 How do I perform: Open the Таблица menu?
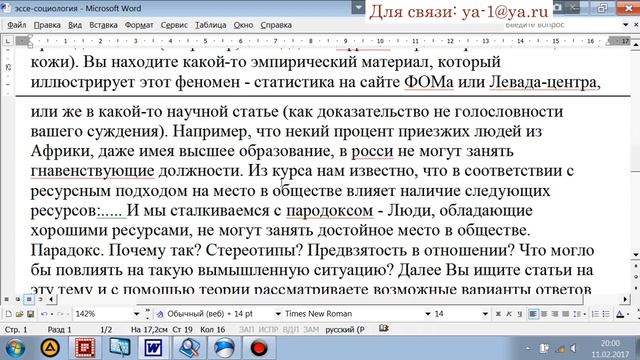(210, 25)
